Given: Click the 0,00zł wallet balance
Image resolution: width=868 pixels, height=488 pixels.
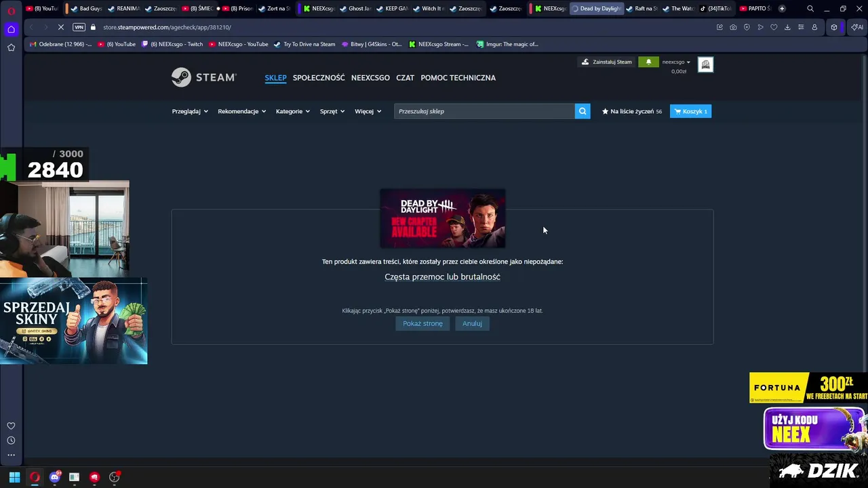Looking at the screenshot, I should coord(679,71).
